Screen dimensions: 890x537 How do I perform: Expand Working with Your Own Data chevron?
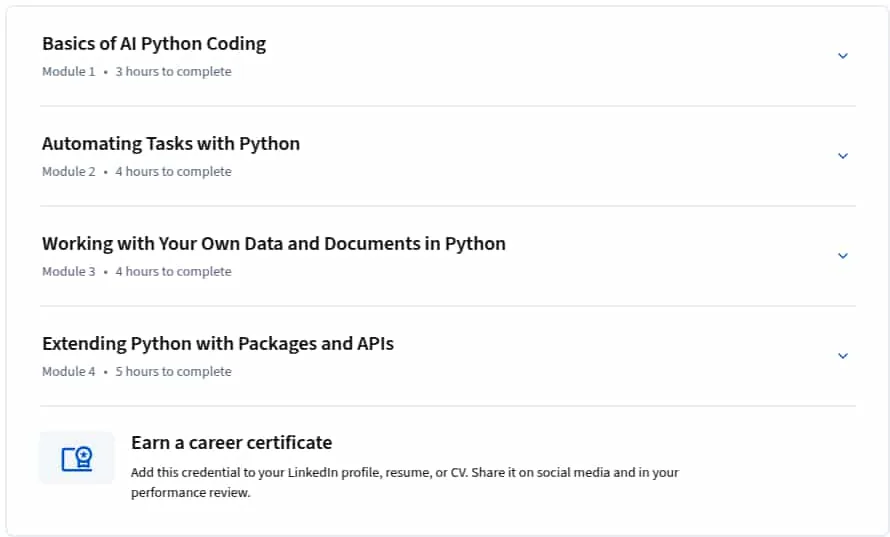click(843, 255)
